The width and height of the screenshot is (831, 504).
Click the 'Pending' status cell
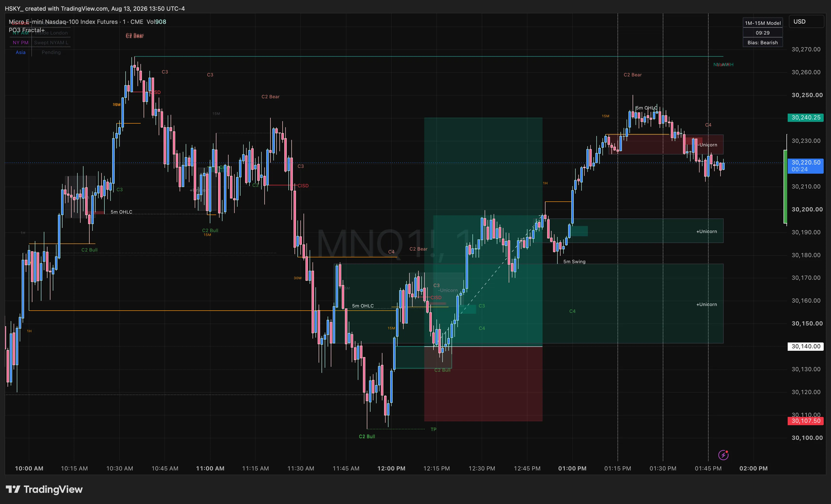pos(51,52)
